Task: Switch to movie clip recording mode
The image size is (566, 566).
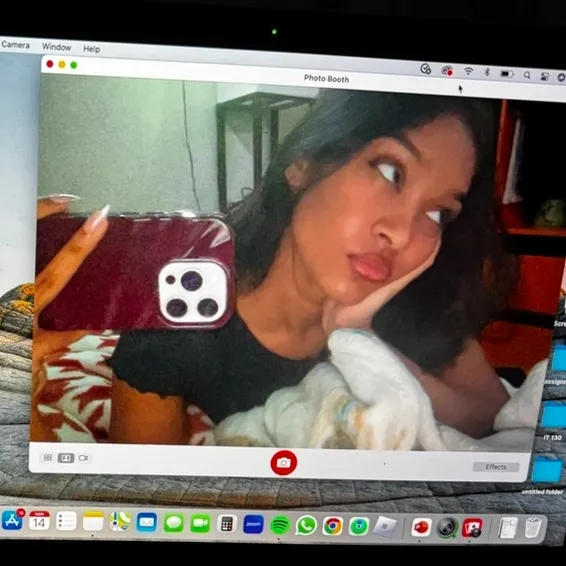Action: (x=83, y=458)
